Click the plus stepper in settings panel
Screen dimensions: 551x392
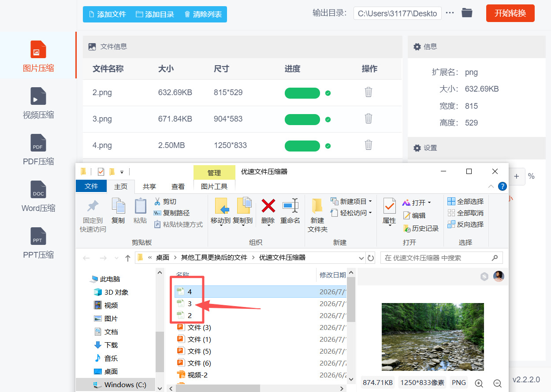pos(517,176)
